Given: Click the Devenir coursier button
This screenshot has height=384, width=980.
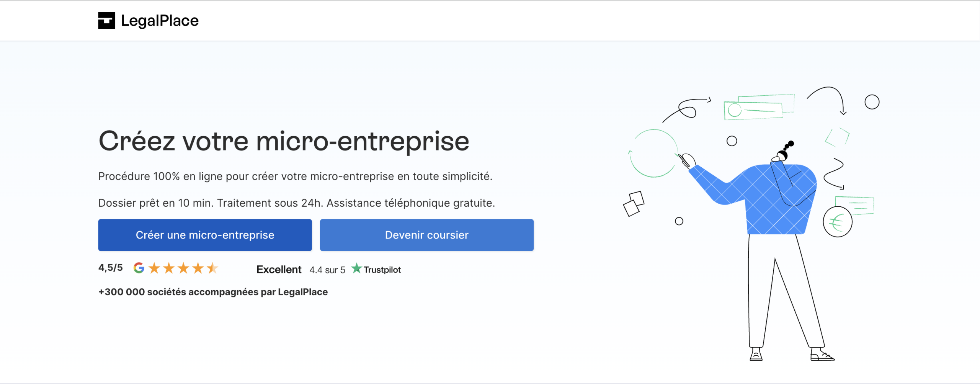Looking at the screenshot, I should 427,235.
